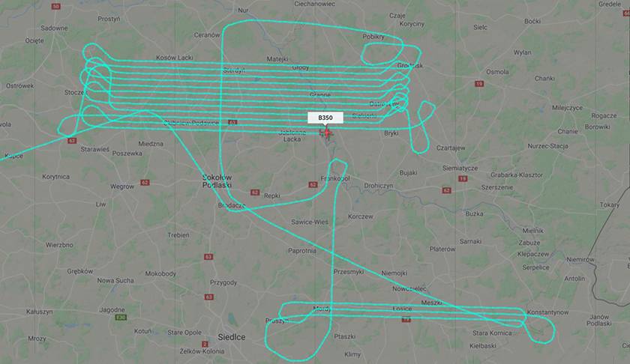Click road 62 shield near Starawieś
The width and height of the screenshot is (630, 364).
tap(72, 141)
